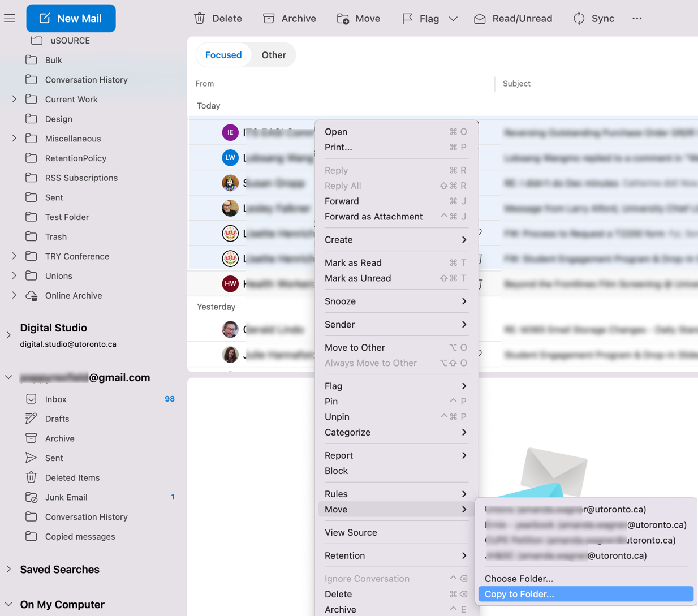The width and height of the screenshot is (698, 616).
Task: Expand the Current Work folder
Action: point(14,99)
